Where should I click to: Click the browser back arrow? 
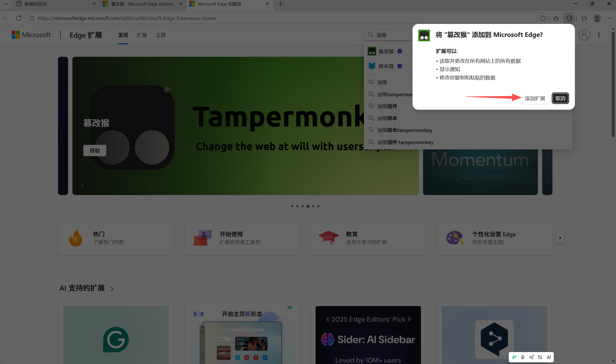tap(6, 18)
